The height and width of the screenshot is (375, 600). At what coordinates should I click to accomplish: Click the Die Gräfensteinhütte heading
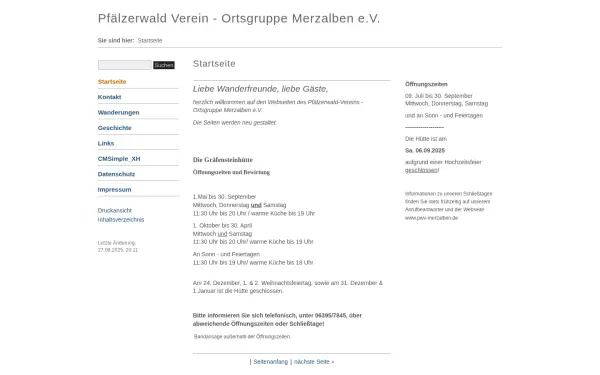pos(223,160)
